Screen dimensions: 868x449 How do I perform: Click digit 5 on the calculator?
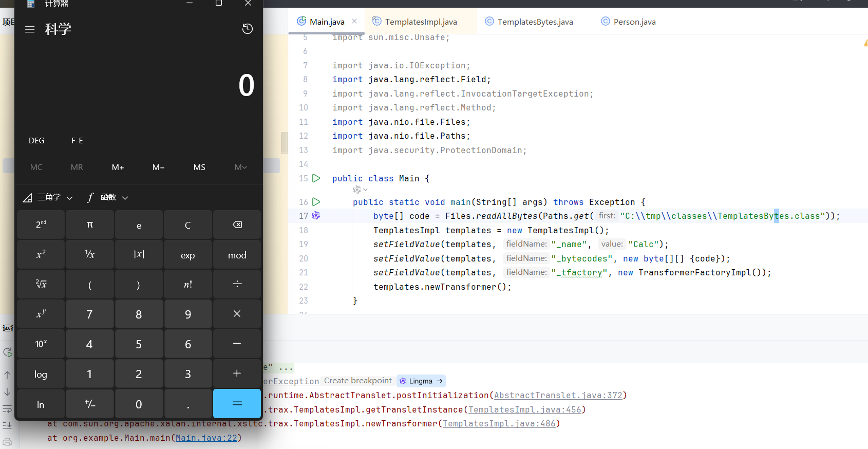tap(139, 344)
